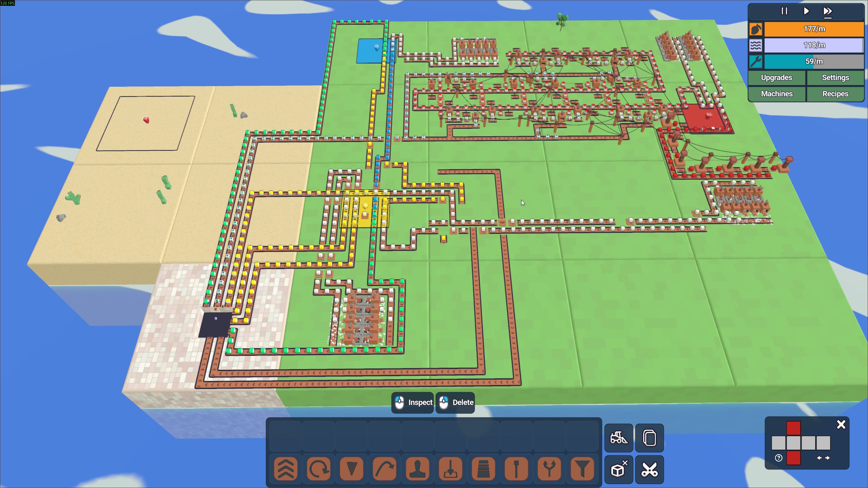Screen dimensions: 868x488
Task: Click the cube with X remove-items tool
Action: (619, 469)
